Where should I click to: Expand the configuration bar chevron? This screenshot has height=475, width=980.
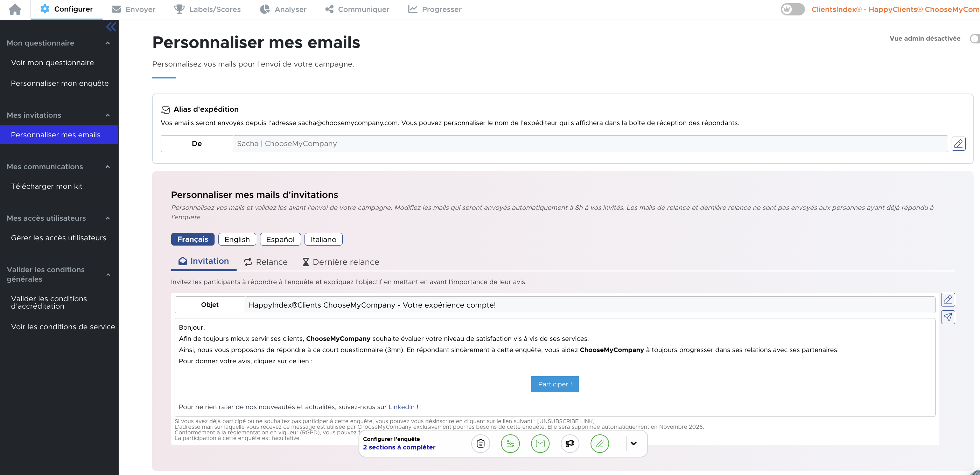click(x=633, y=443)
